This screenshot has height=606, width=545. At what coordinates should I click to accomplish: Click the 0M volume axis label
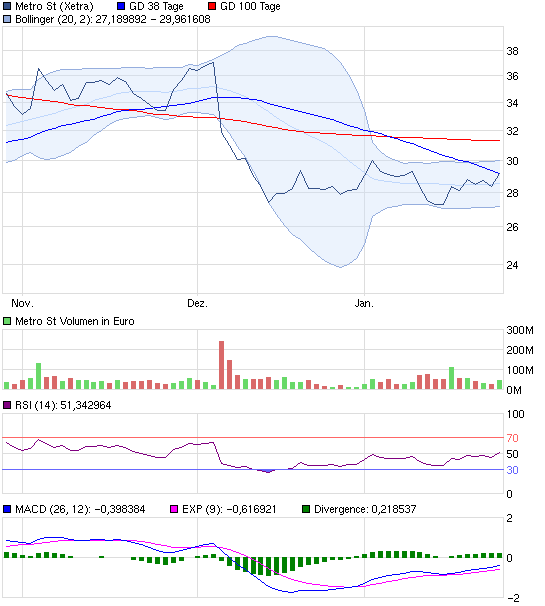(514, 390)
